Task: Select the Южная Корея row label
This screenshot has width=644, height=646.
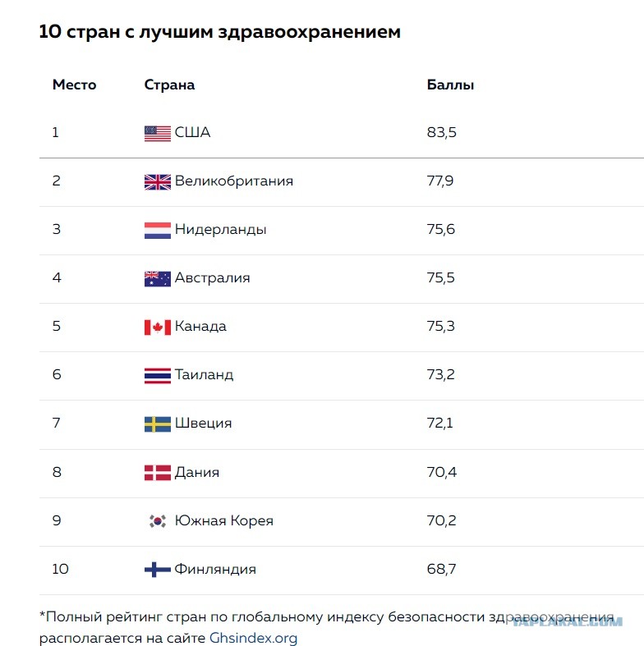Action: coord(224,520)
